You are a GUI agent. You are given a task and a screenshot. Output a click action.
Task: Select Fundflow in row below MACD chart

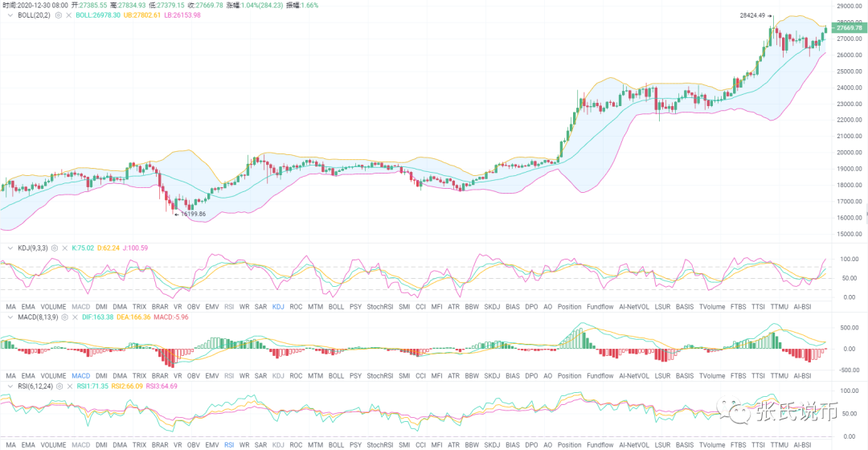(600, 376)
